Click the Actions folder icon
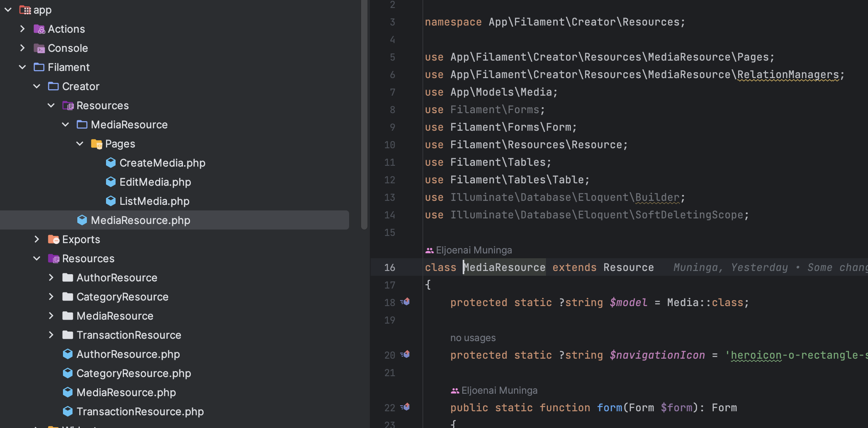Screen dimensions: 868x428 [x=39, y=29]
